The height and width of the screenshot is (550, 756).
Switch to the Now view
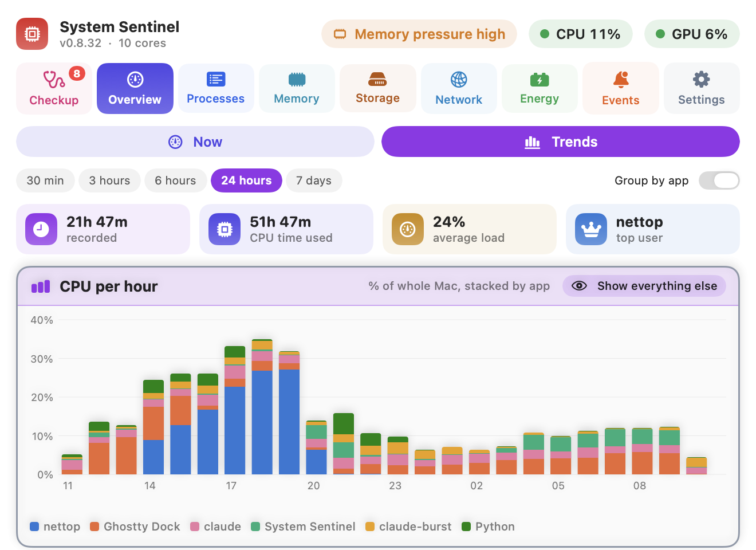coord(195,142)
